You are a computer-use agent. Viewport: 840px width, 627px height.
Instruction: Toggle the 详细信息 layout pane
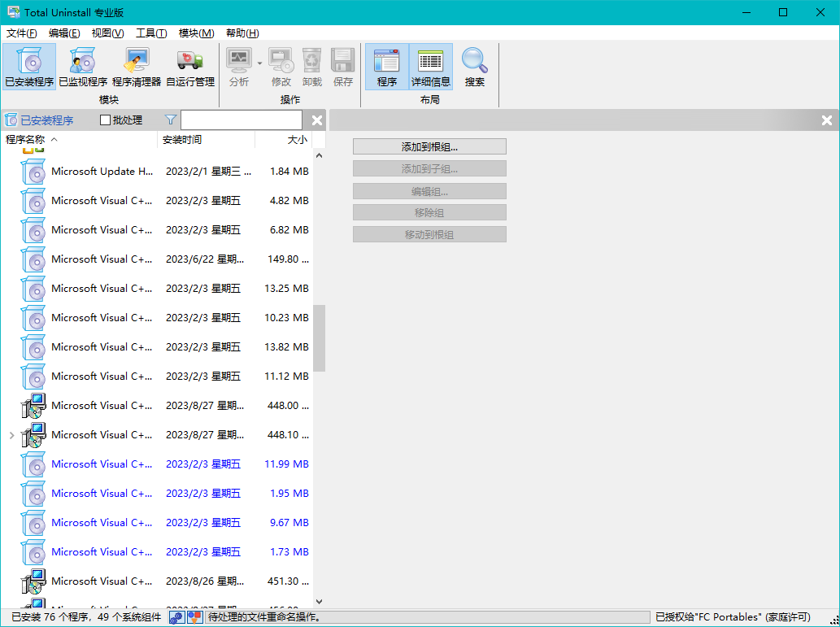click(431, 67)
